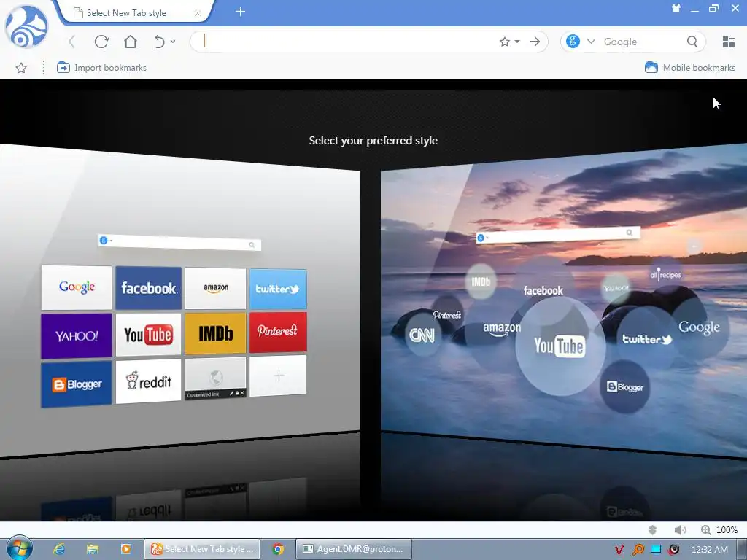Bookmark the page with the star icon
Image resolution: width=747 pixels, height=560 pixels.
[x=505, y=42]
